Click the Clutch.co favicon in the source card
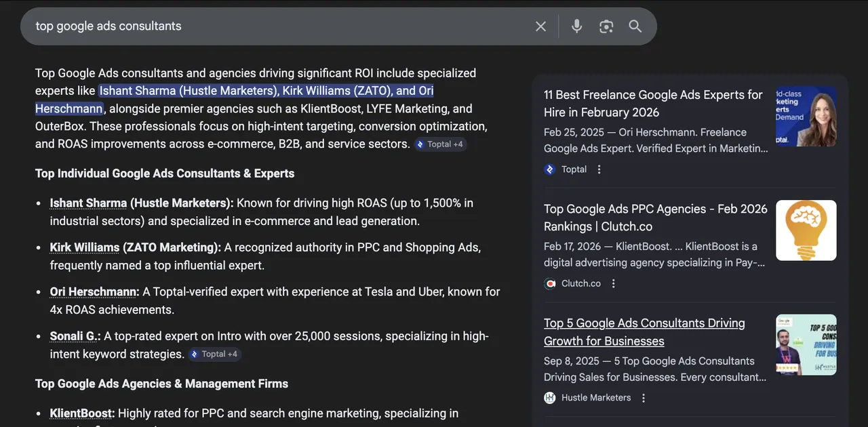The width and height of the screenshot is (868, 427). click(x=550, y=283)
